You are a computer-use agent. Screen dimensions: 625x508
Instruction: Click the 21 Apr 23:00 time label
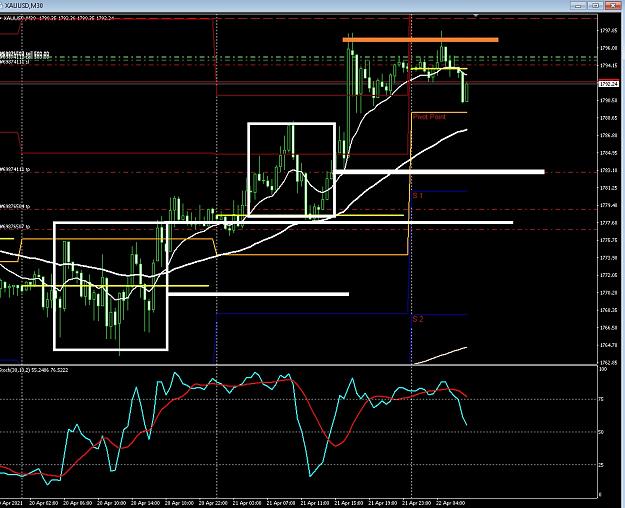pyautogui.click(x=417, y=503)
